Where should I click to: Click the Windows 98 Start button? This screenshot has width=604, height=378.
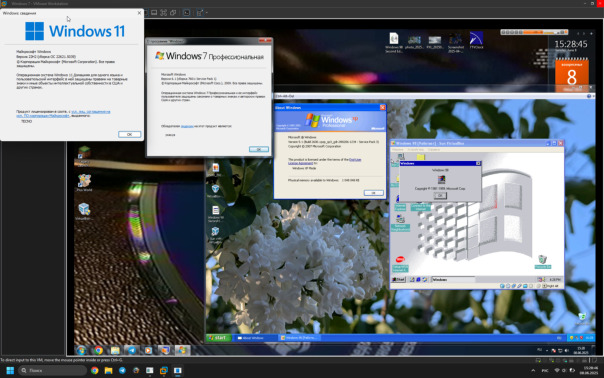pyautogui.click(x=399, y=279)
